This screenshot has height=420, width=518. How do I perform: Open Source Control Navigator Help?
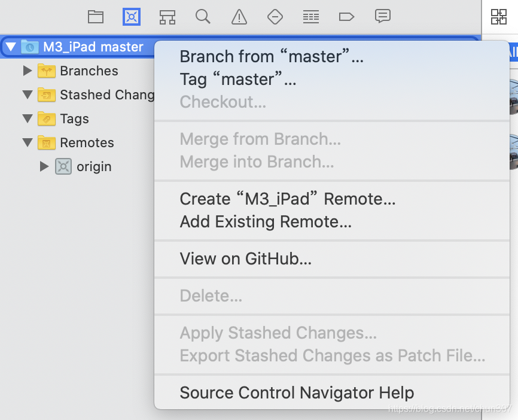tap(332, 393)
